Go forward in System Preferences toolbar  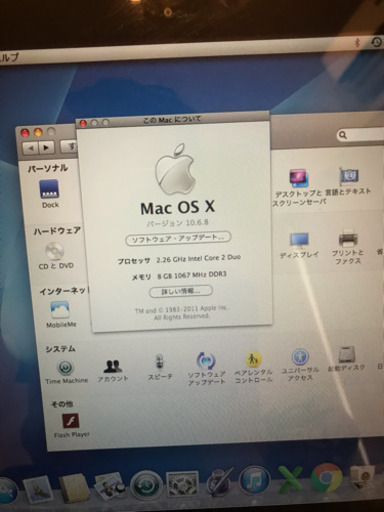47,147
